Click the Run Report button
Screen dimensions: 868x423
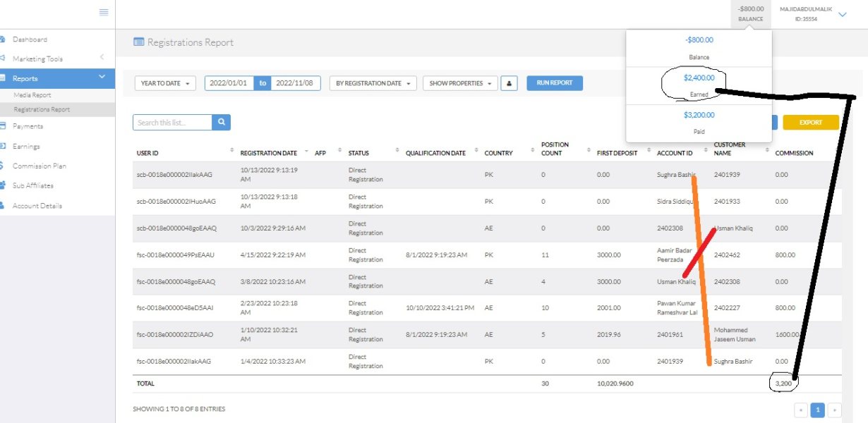click(x=554, y=83)
